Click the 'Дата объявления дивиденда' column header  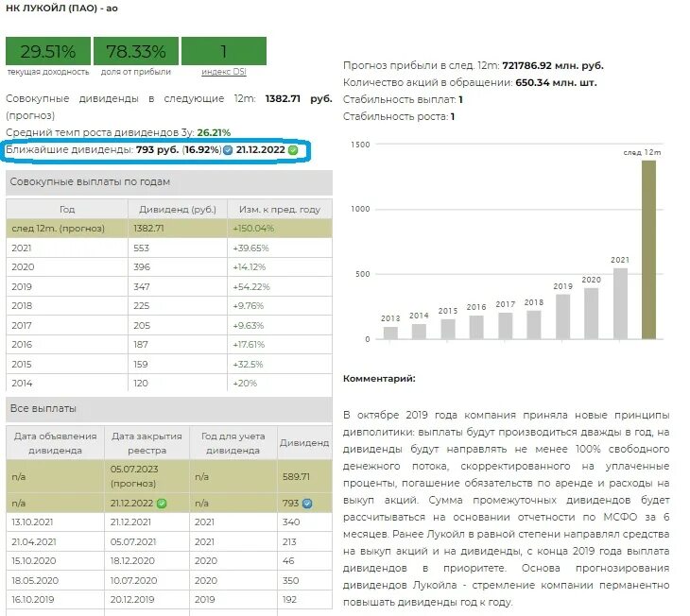[x=55, y=443]
